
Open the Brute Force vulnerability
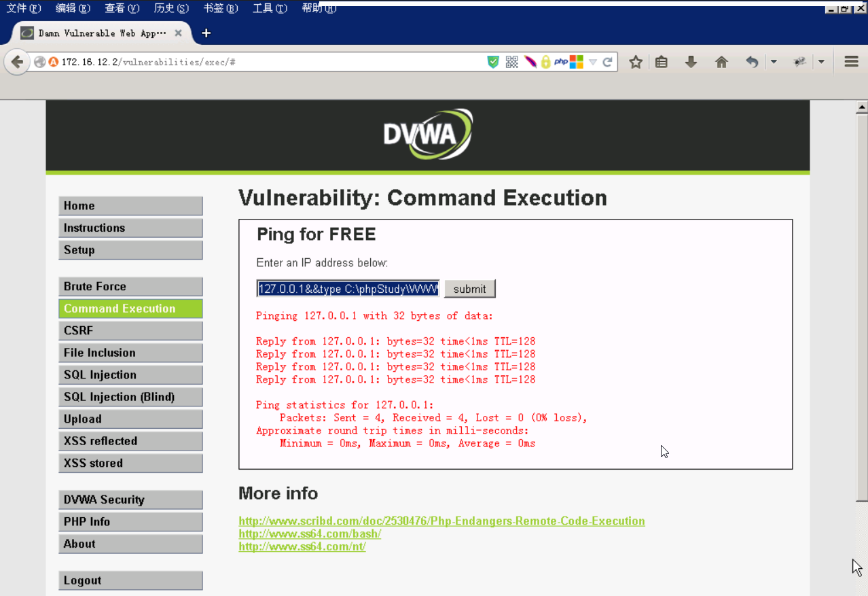[x=130, y=287]
